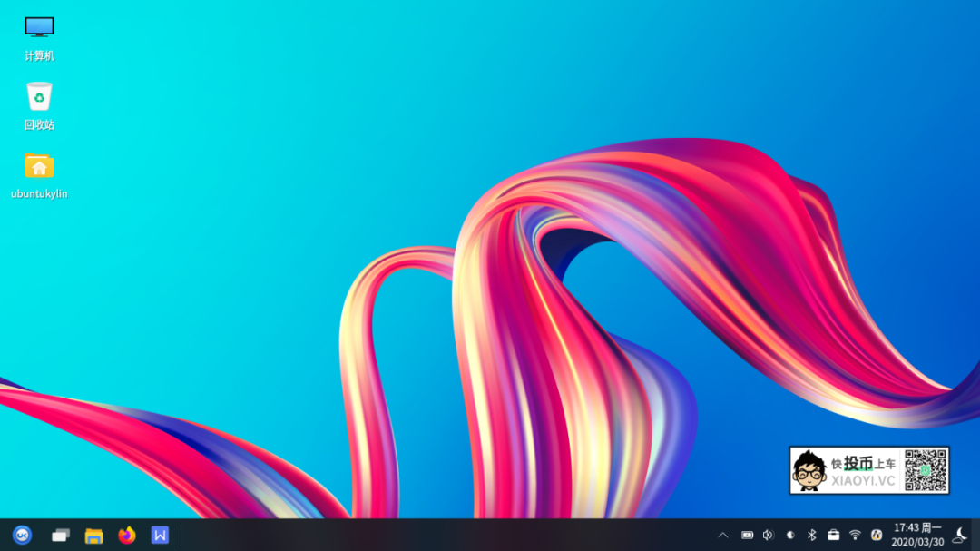Open the Wi-Fi network icon in the tray
Image resolution: width=980 pixels, height=551 pixels.
pyautogui.click(x=855, y=536)
